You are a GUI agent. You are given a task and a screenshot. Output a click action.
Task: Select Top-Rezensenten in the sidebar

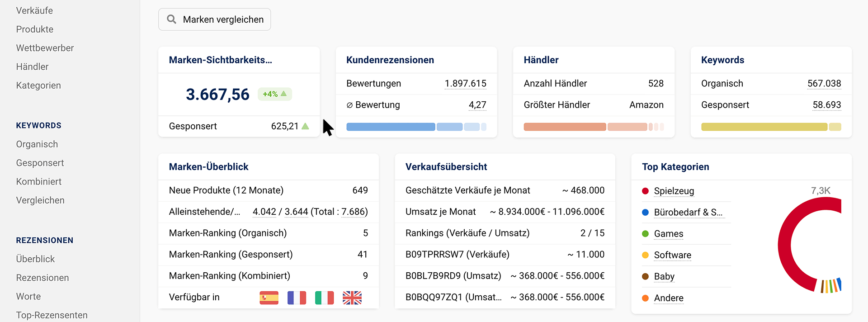pyautogui.click(x=52, y=315)
